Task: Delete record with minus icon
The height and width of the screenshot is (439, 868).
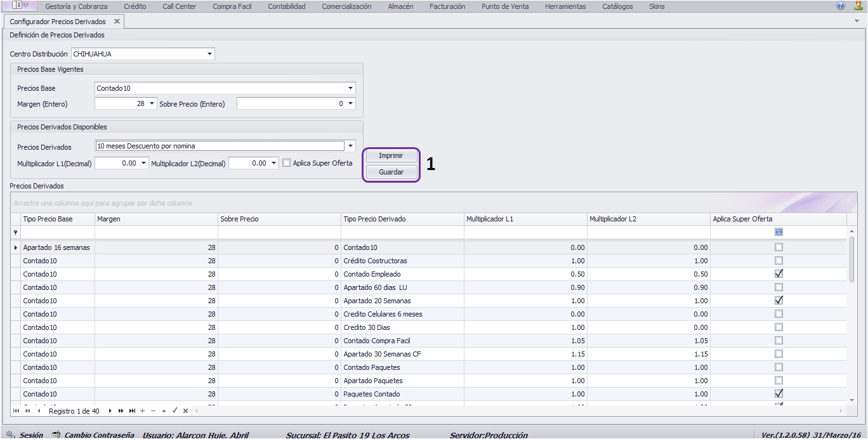Action: pyautogui.click(x=153, y=411)
